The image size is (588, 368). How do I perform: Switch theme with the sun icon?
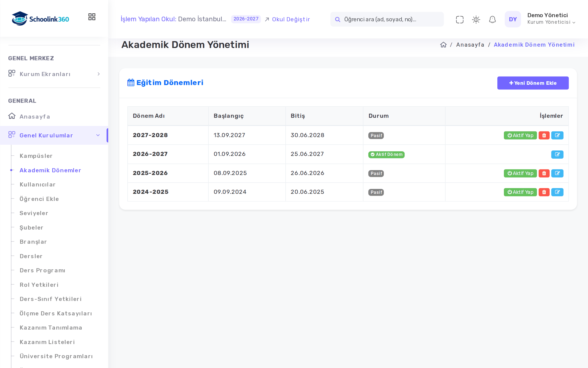476,19
